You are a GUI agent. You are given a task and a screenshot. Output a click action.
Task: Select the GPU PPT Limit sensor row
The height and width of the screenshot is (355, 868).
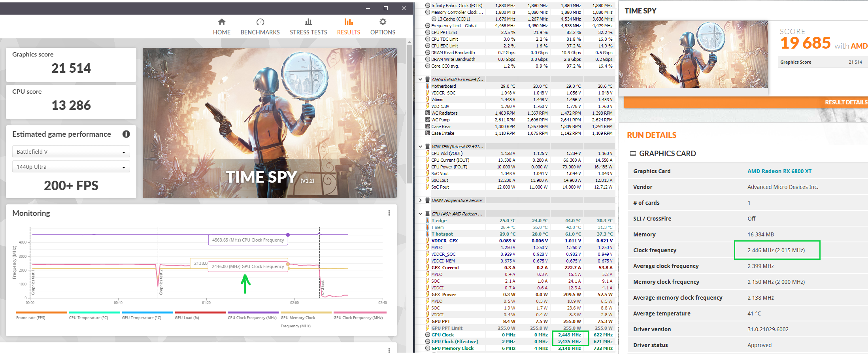point(519,328)
